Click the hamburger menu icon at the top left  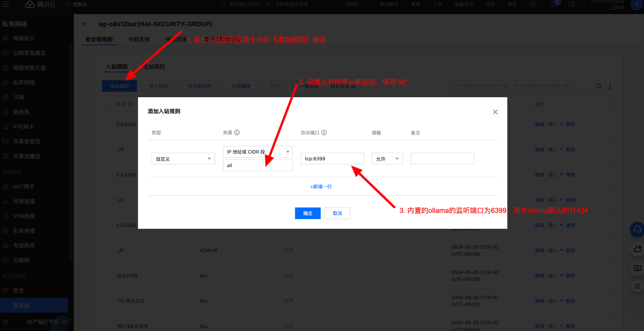(6, 4)
